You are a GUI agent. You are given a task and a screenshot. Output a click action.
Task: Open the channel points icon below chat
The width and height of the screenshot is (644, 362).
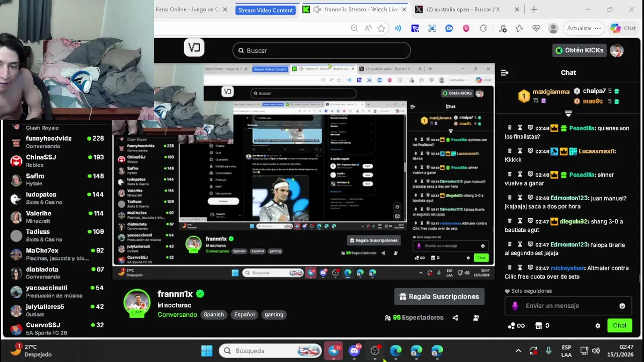click(516, 326)
